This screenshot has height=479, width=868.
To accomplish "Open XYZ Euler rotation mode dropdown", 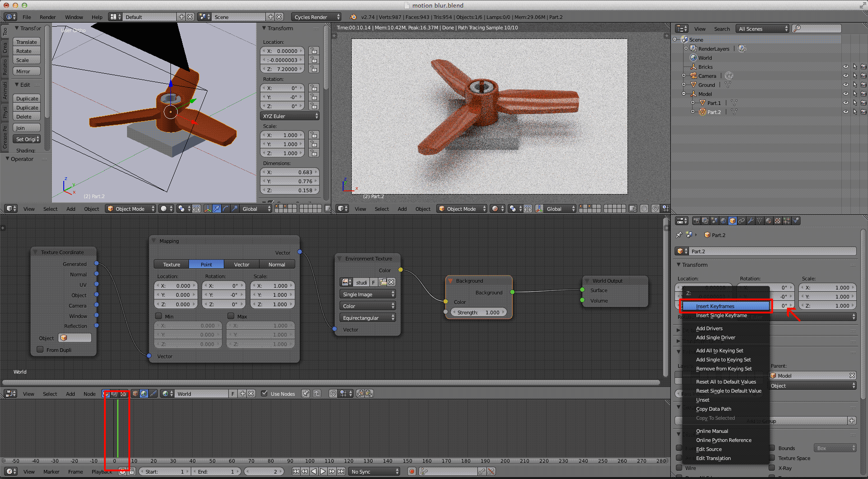I will click(x=290, y=116).
